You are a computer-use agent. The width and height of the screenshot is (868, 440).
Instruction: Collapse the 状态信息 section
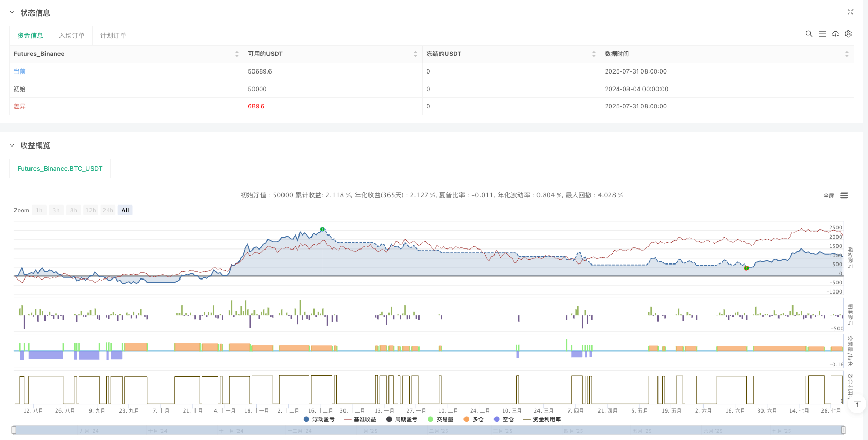[12, 12]
